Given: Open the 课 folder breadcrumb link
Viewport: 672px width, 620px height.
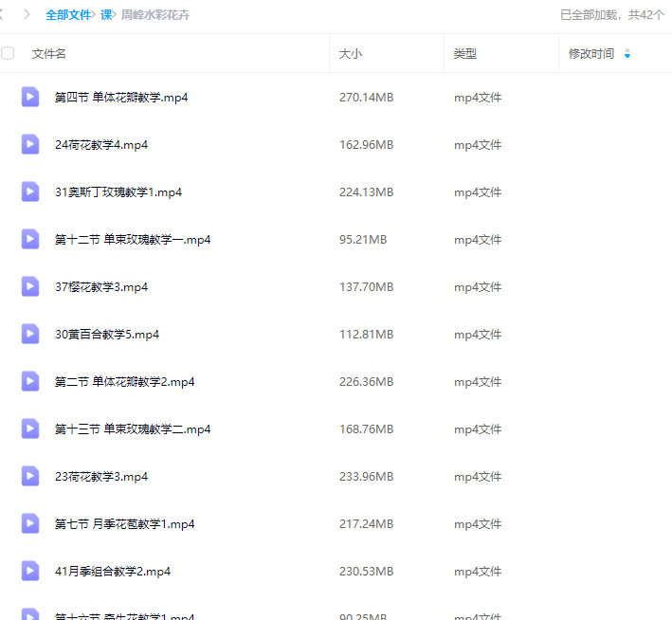Looking at the screenshot, I should click(106, 15).
